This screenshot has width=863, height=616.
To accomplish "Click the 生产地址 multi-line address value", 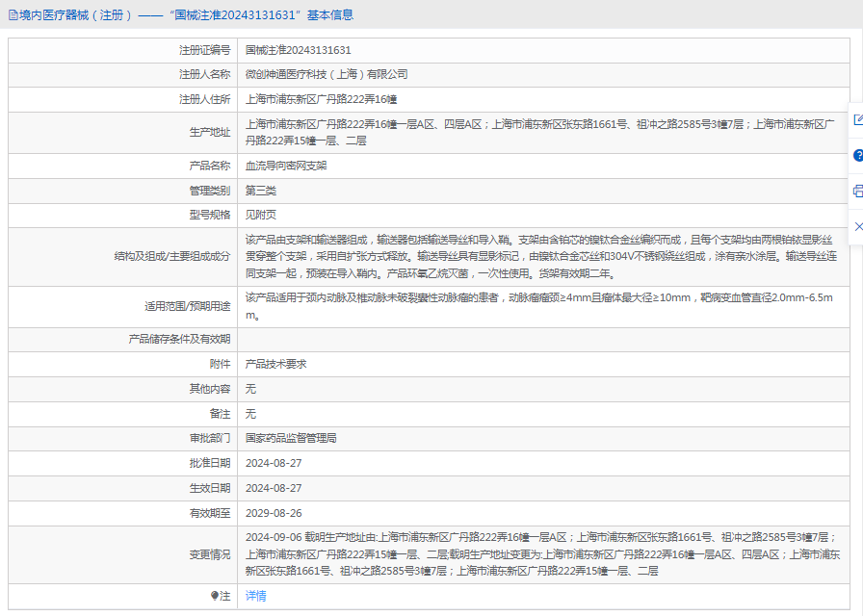I will tap(540, 133).
